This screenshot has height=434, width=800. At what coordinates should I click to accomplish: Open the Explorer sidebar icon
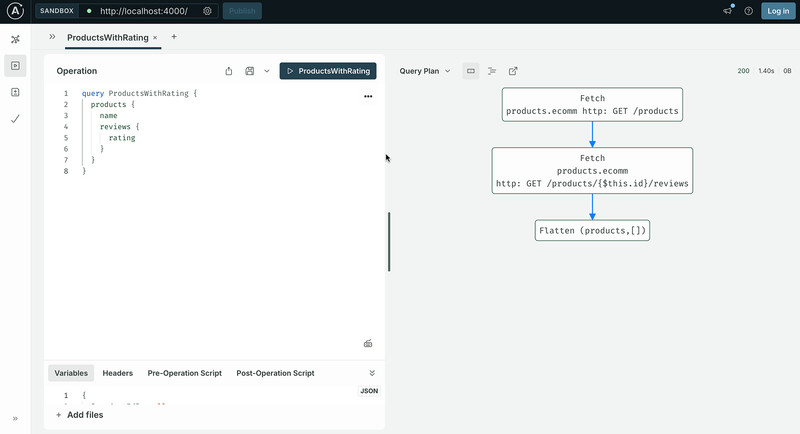click(x=15, y=66)
